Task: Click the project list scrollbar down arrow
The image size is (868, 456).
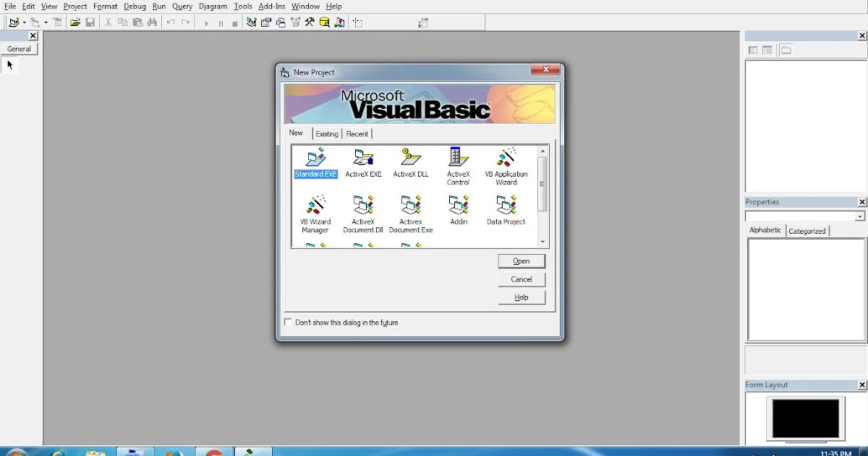Action: 543,242
